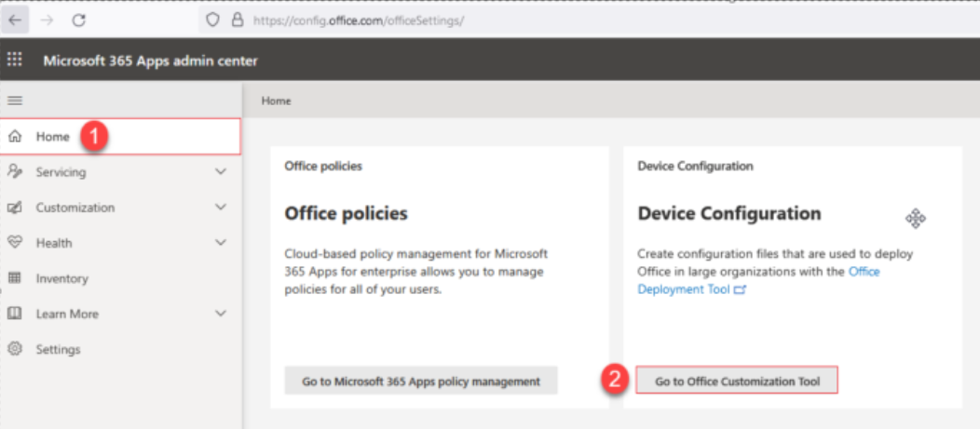The height and width of the screenshot is (429, 980).
Task: Select Settings in the sidebar
Action: (58, 349)
